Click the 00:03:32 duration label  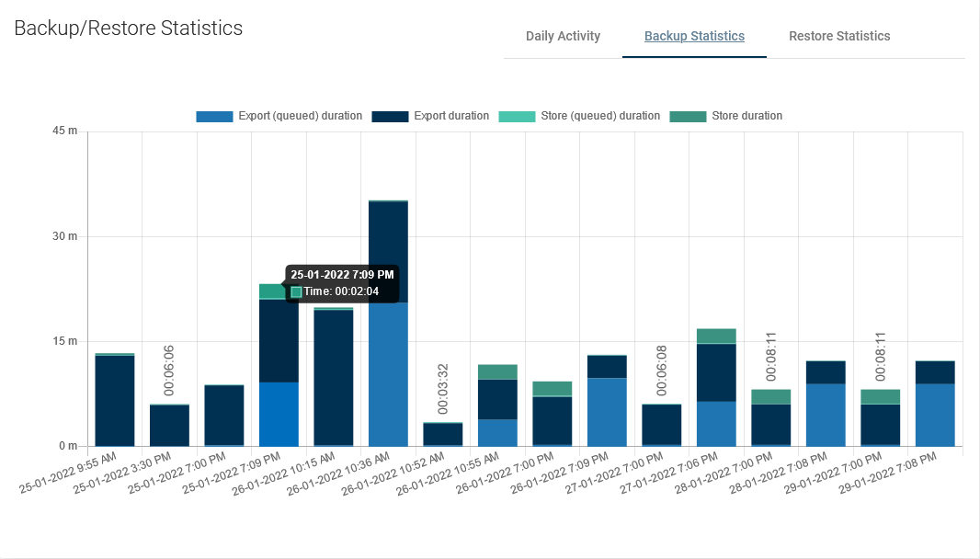443,389
